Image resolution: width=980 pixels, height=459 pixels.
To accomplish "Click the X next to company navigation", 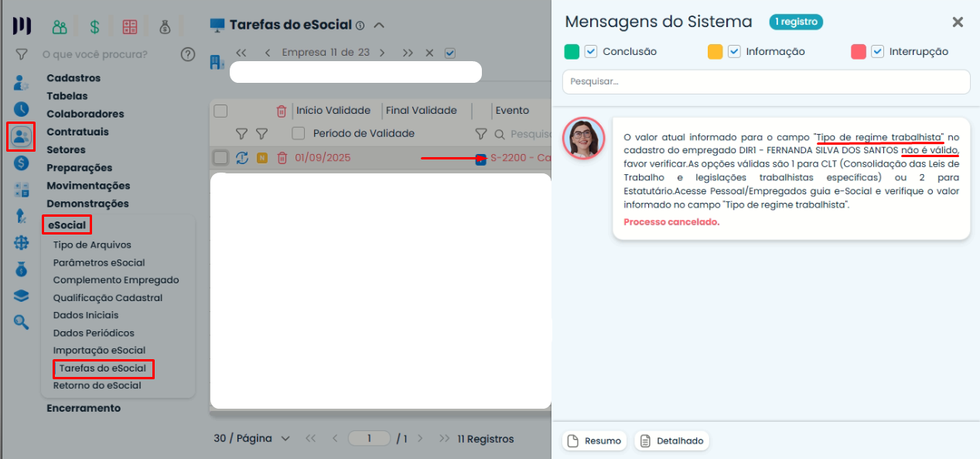I will pos(429,53).
